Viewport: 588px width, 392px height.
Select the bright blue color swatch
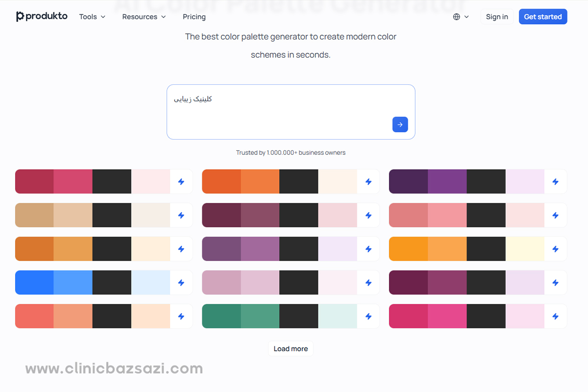coord(34,283)
